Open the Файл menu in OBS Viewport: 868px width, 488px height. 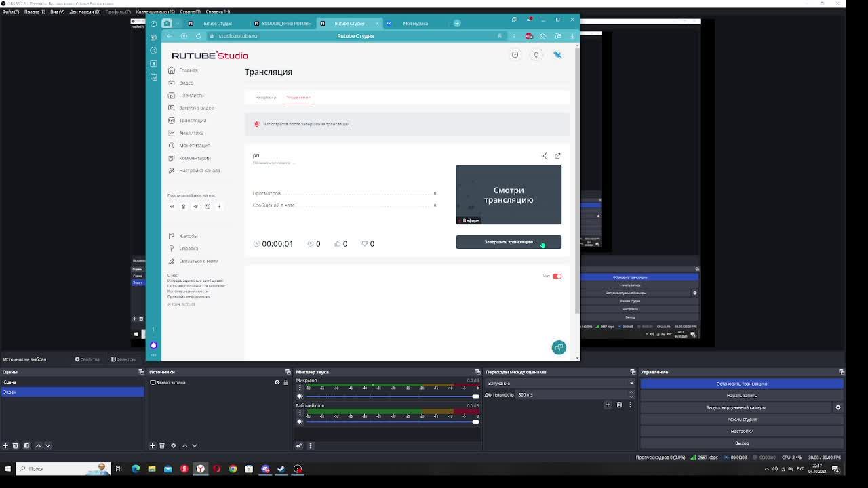click(x=10, y=12)
